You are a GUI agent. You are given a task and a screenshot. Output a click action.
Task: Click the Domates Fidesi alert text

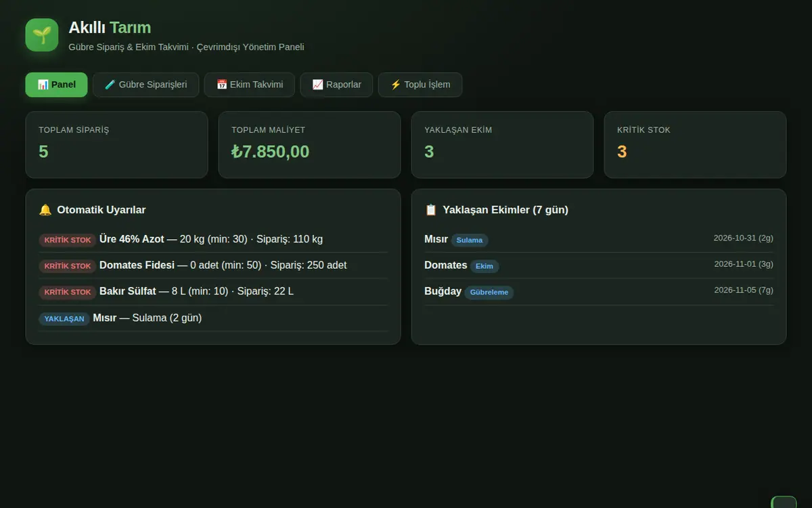[223, 265]
